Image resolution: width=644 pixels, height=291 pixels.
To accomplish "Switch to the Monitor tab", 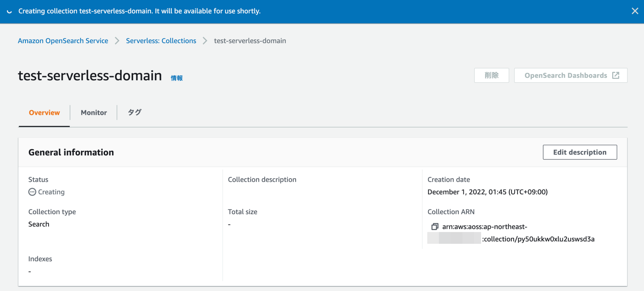I will [94, 113].
